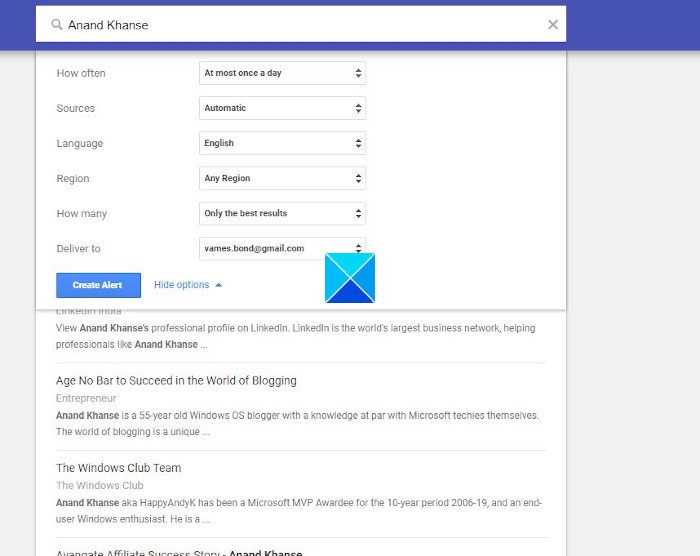Open the Avangate Affiliate Success Story result
700x556 pixels.
pyautogui.click(x=179, y=552)
